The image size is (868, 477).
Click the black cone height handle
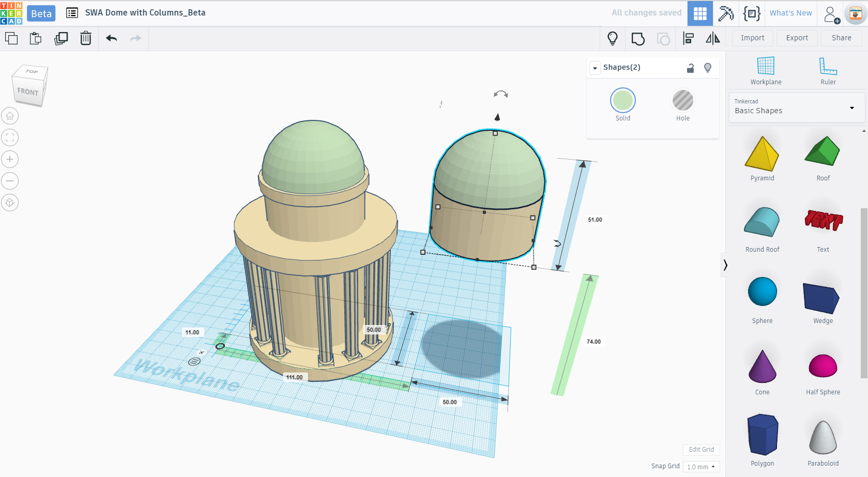[x=497, y=117]
